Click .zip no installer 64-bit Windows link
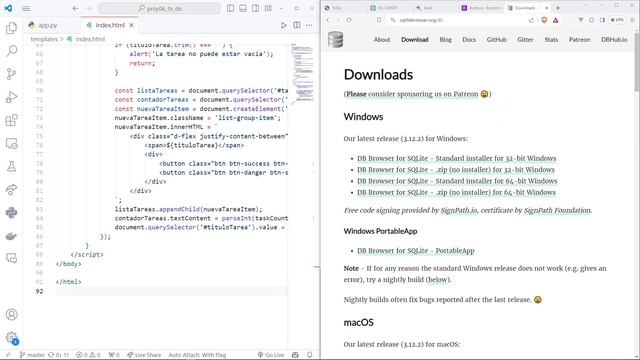The width and height of the screenshot is (640, 360). pyautogui.click(x=456, y=193)
